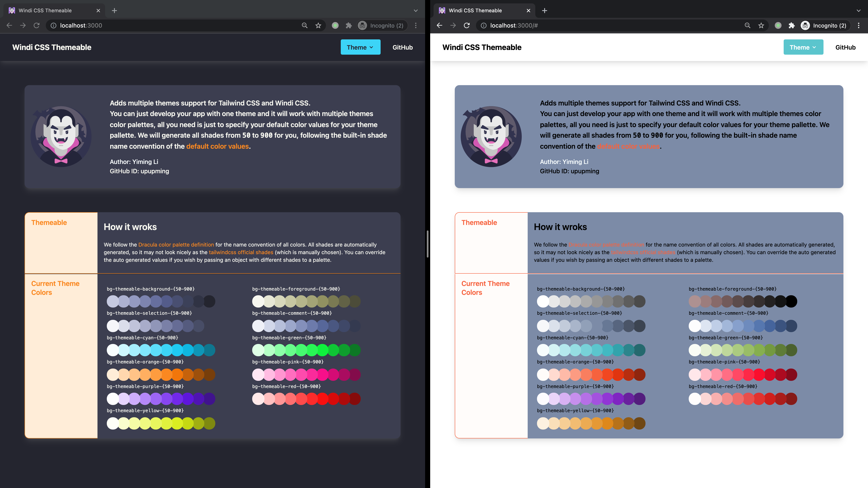Select Windi CSS Themeable tab in right window
This screenshot has height=488, width=868.
[475, 10]
